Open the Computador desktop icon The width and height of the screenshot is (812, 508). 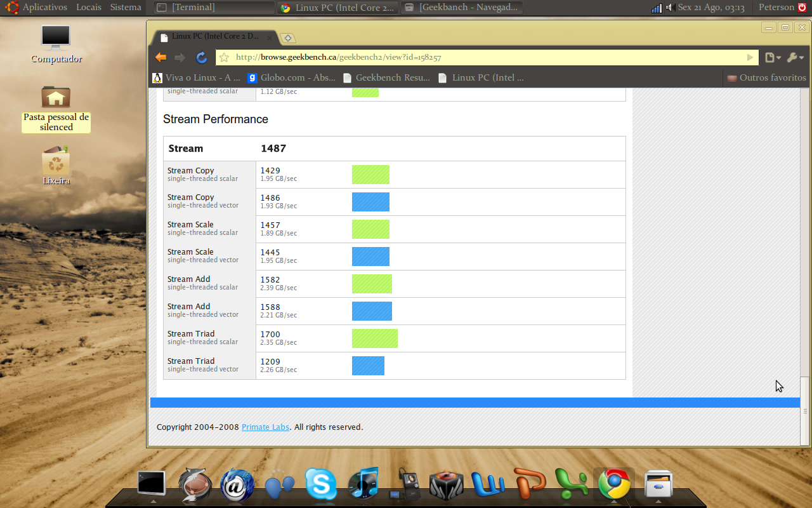coord(56,44)
